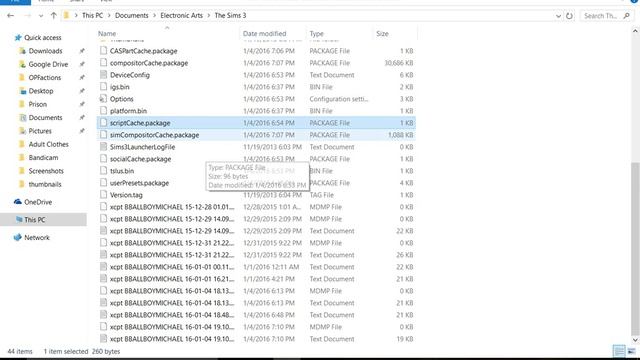Select igs.bin file
Image resolution: width=640 pixels, height=360 pixels.
click(x=120, y=87)
